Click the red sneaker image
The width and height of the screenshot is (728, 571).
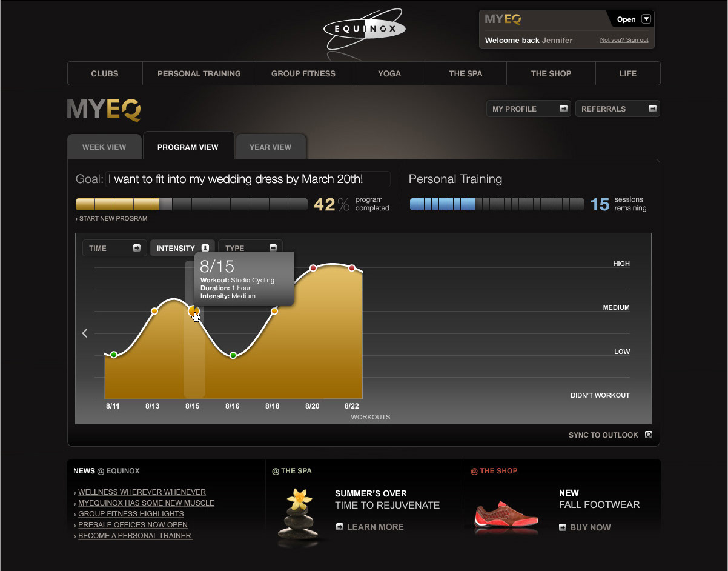[x=505, y=516]
